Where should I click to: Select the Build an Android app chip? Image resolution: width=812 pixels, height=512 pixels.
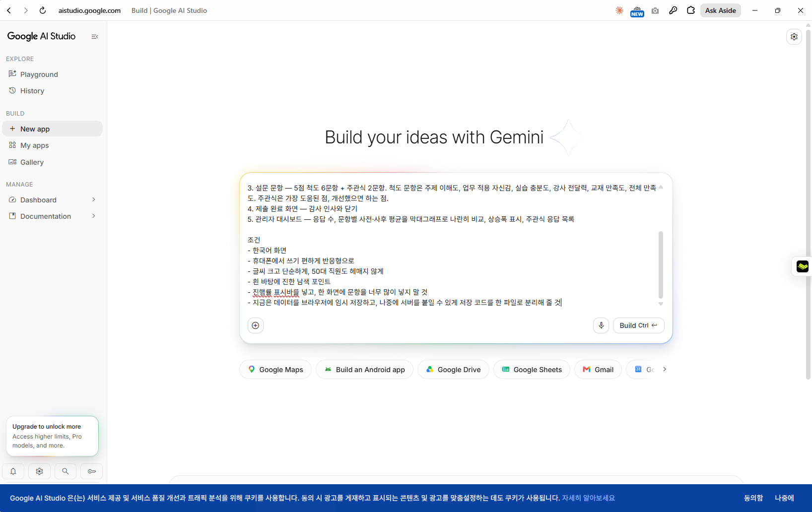coord(365,370)
